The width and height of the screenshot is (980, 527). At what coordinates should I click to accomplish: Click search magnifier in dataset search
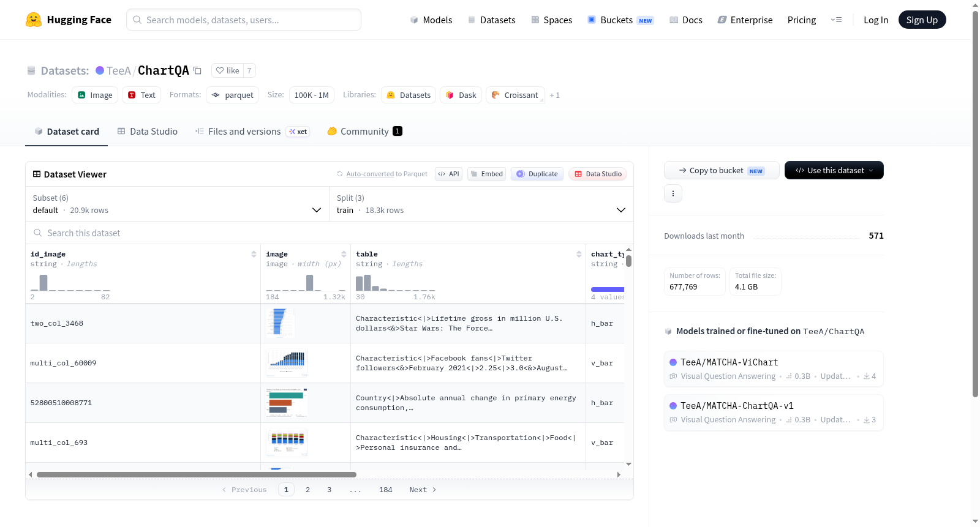coord(38,233)
